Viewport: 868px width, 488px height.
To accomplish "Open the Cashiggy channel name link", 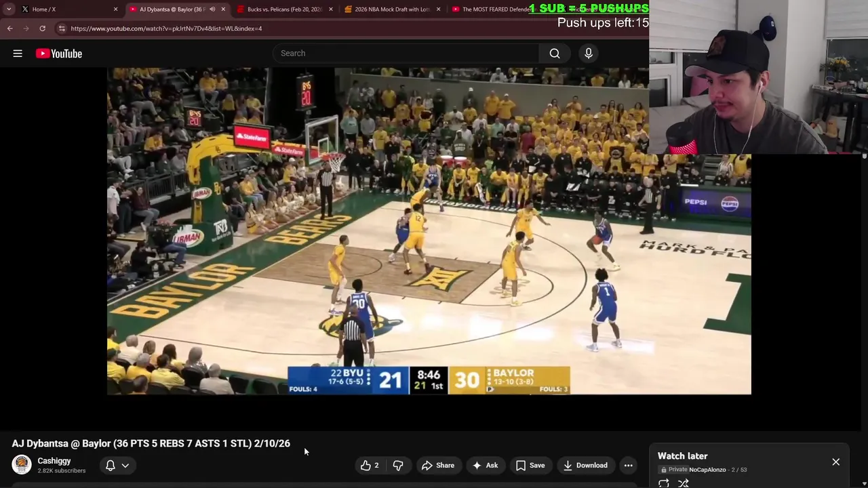I will pyautogui.click(x=54, y=461).
